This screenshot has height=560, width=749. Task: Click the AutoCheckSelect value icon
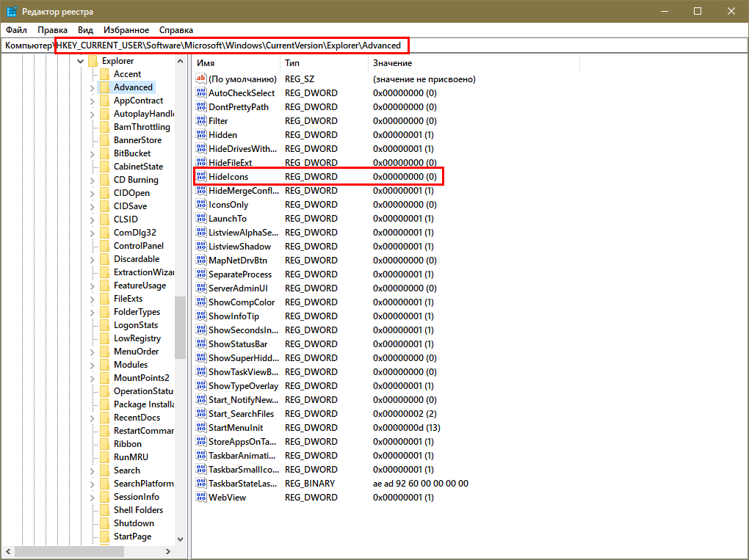(x=201, y=93)
